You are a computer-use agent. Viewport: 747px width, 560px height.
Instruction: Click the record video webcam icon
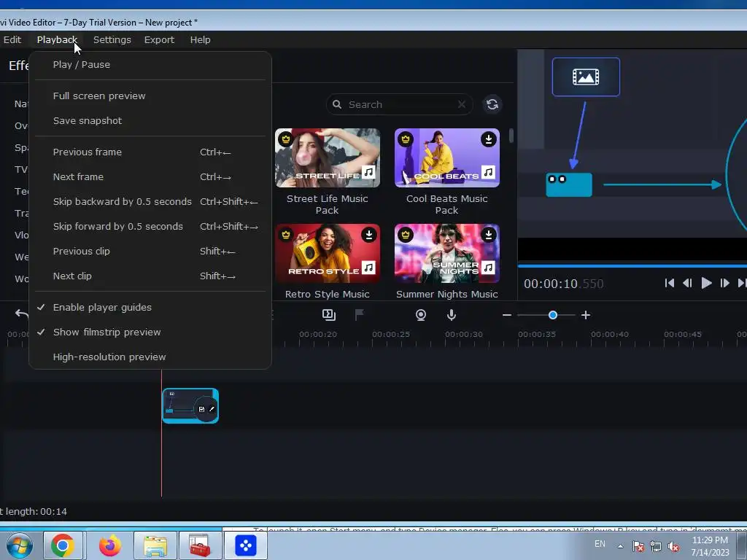(x=421, y=315)
